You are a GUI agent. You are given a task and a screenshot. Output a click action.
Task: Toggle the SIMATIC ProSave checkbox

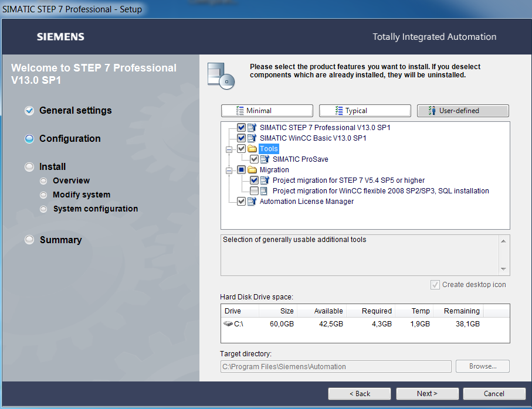click(x=254, y=159)
